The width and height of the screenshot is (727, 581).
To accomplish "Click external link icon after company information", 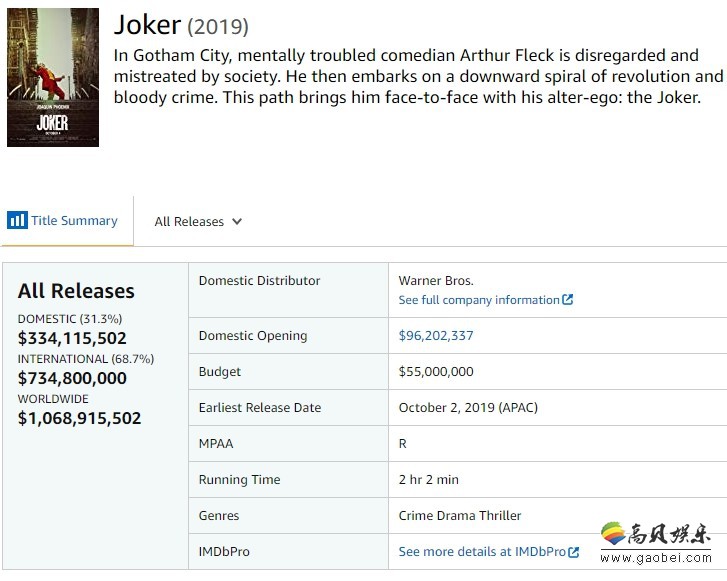I will tap(568, 300).
